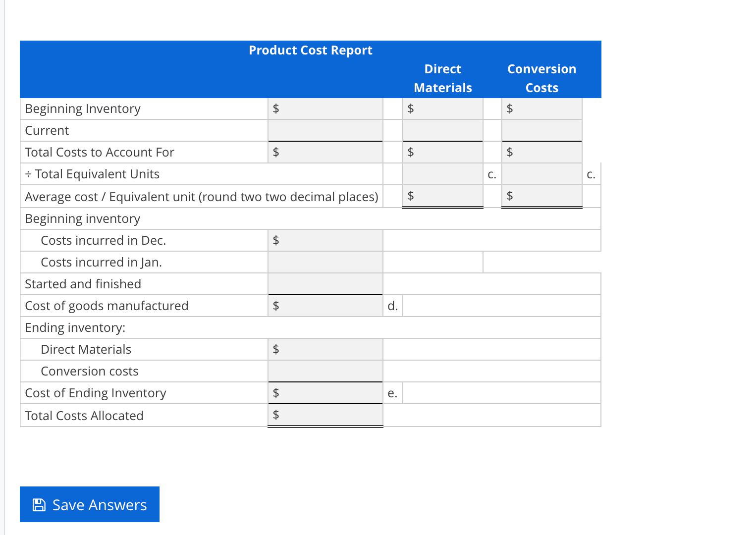This screenshot has width=756, height=535.
Task: Click the 'Cost of Ending Inventory' label
Action: tap(96, 393)
